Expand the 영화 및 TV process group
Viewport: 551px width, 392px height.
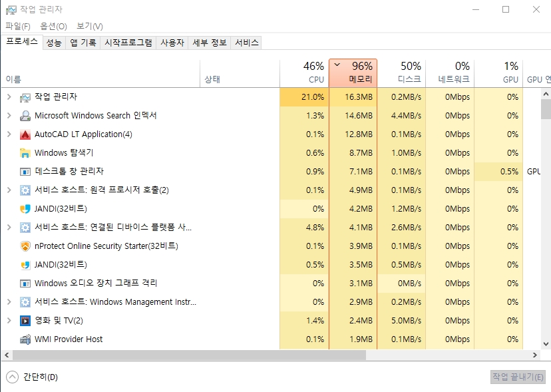click(x=9, y=321)
